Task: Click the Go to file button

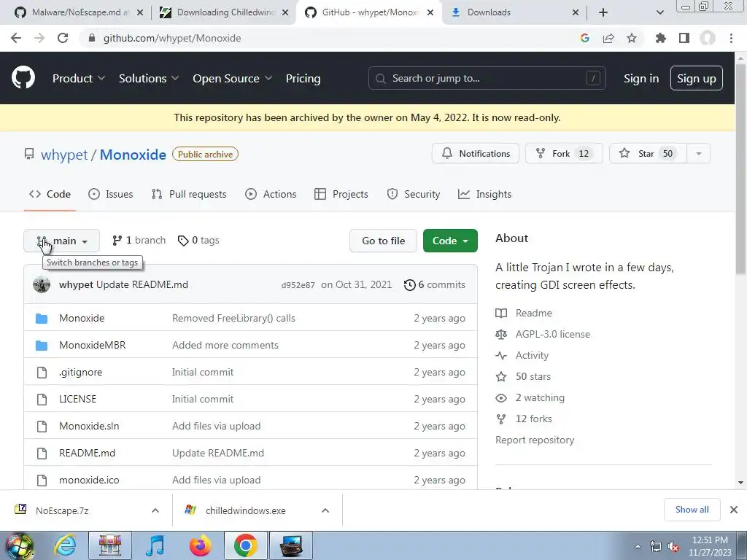Action: [384, 241]
